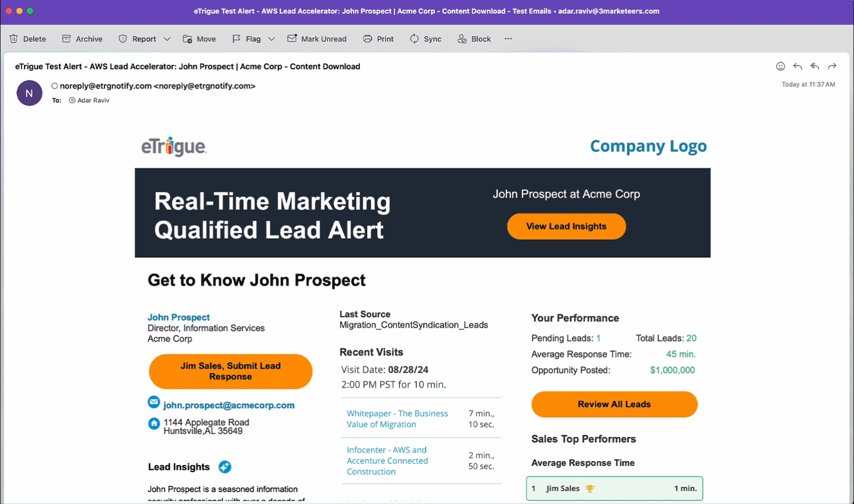Forward the email
This screenshot has width=854, height=504.
point(832,66)
